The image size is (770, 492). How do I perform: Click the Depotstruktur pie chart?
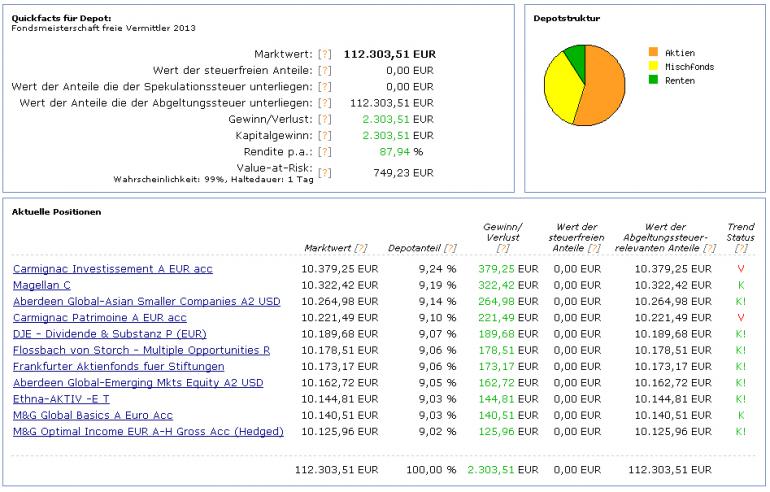tap(585, 85)
